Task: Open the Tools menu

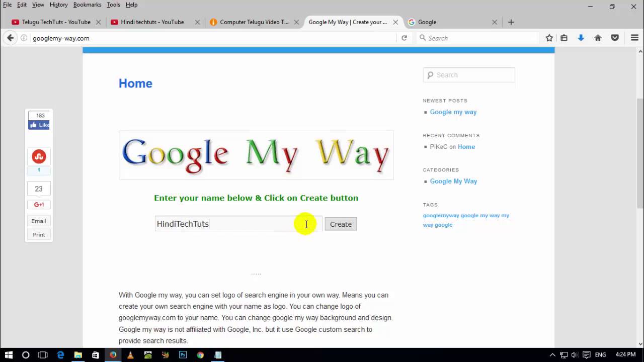Action: (x=113, y=5)
